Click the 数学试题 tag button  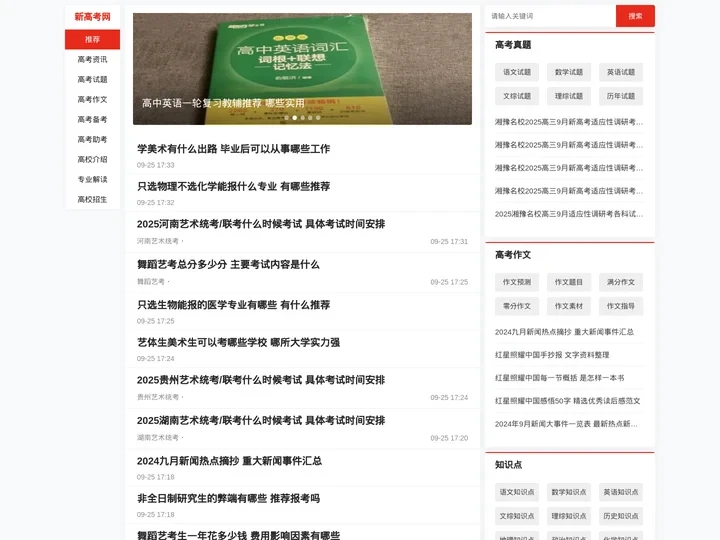pyautogui.click(x=569, y=72)
